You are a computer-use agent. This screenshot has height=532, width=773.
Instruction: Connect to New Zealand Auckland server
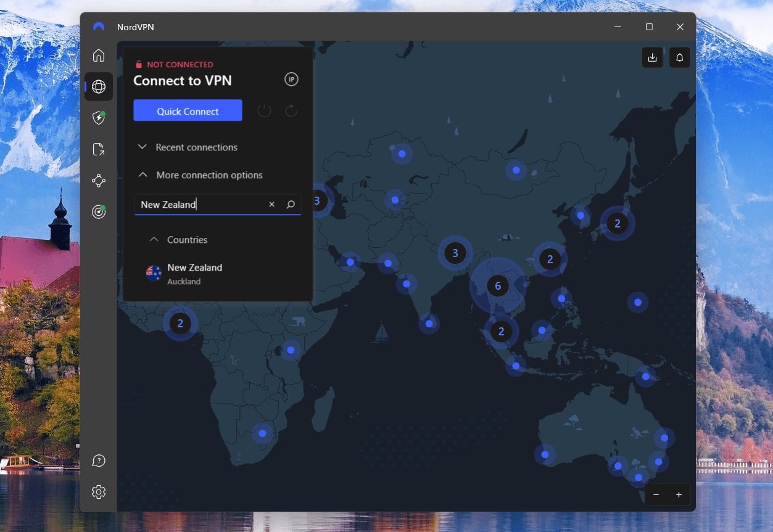[195, 272]
